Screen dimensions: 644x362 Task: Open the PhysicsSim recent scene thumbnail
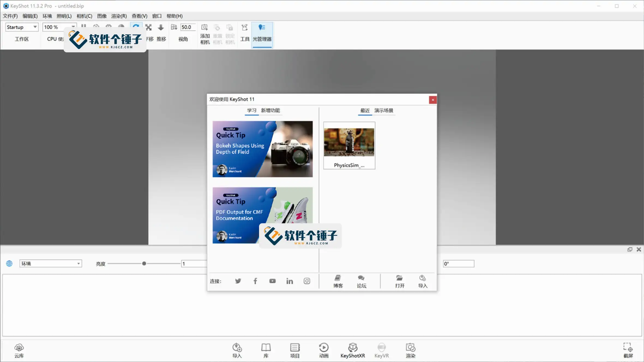349,145
